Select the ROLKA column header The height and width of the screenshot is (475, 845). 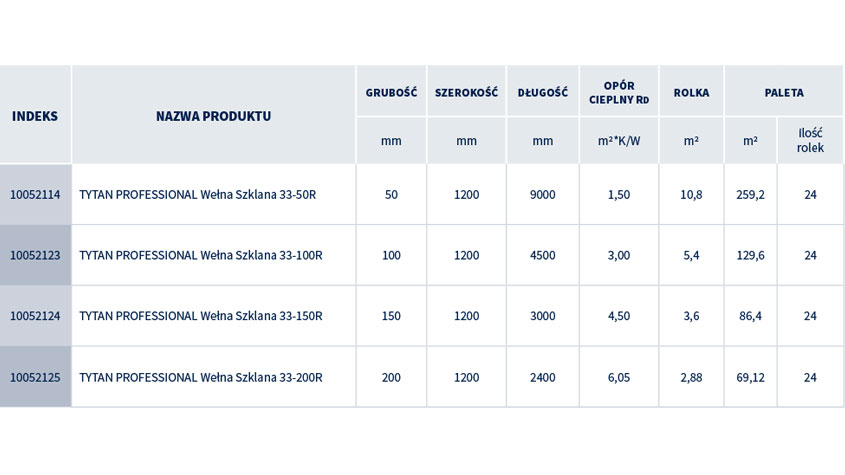pos(691,93)
